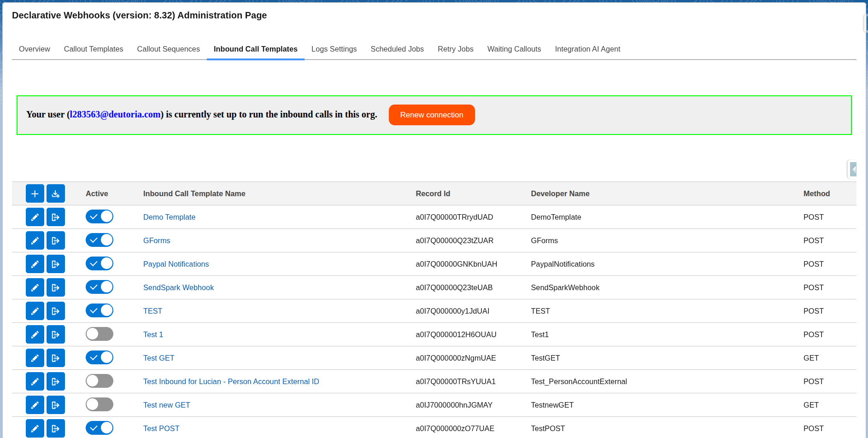Deactivate the Demo Template toggle

tap(100, 217)
